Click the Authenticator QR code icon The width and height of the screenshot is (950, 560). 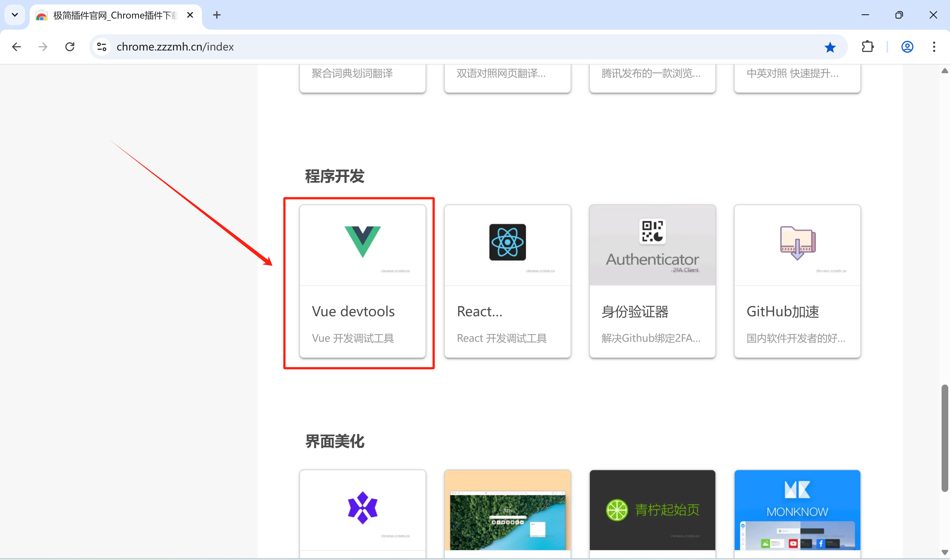(652, 231)
